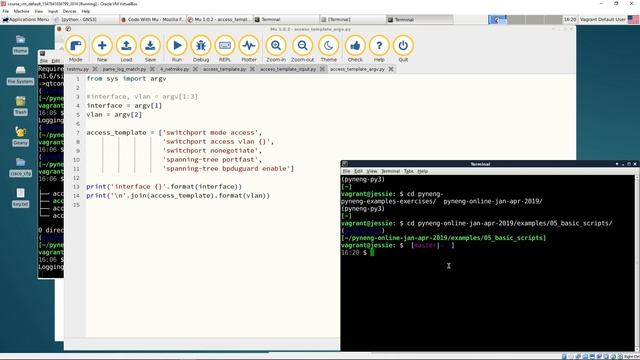Open File System desktop icon

pyautogui.click(x=20, y=75)
